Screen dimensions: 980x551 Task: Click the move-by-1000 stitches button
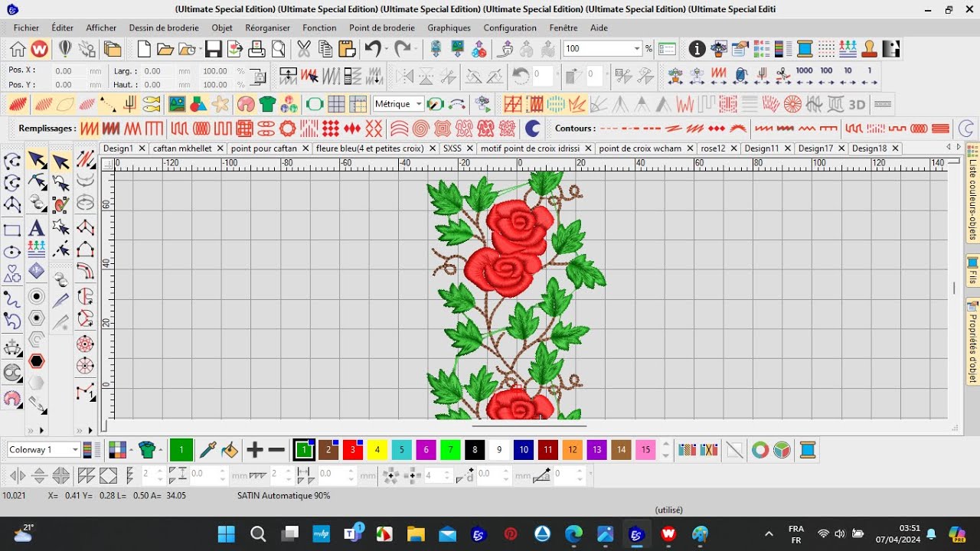pyautogui.click(x=804, y=75)
